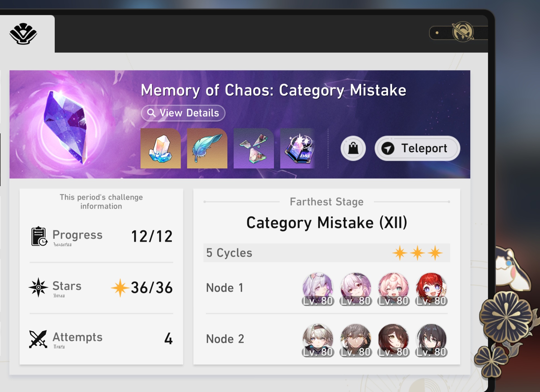
Task: Click the large purple crystal artwork
Action: point(66,126)
